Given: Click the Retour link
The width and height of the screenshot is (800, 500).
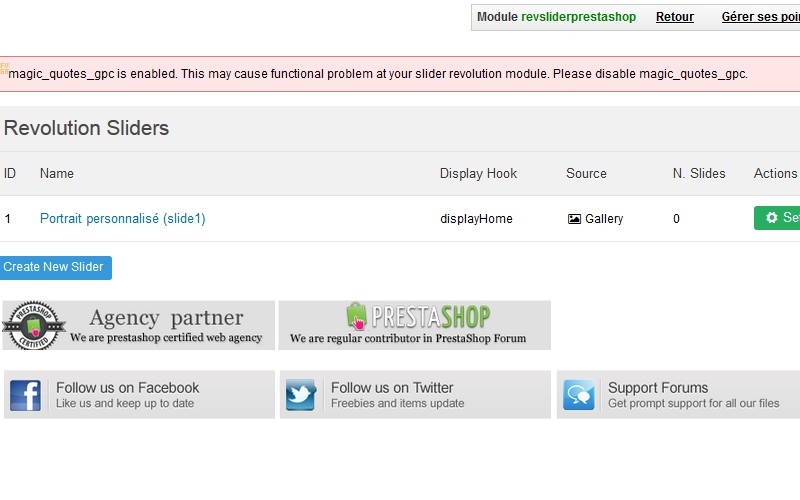Looking at the screenshot, I should 674,17.
